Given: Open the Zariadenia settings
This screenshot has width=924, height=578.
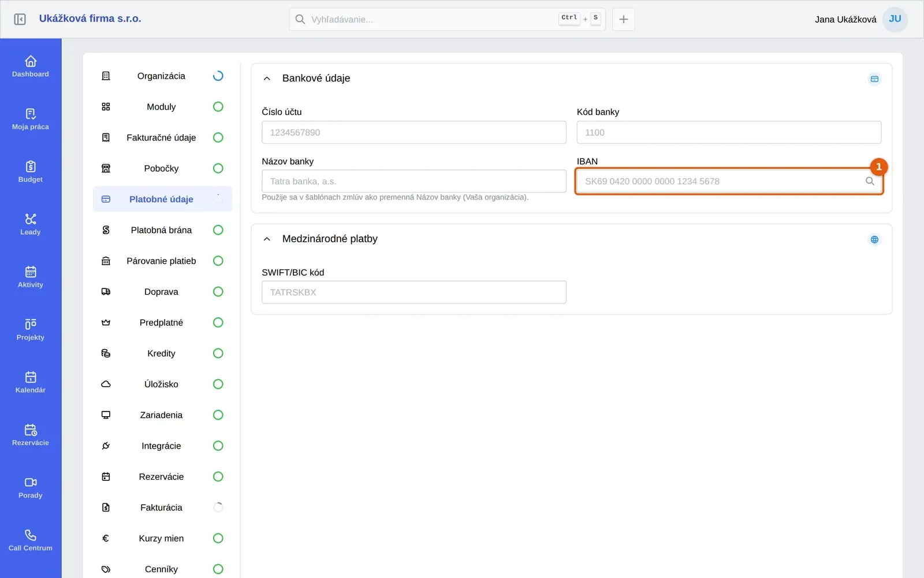Looking at the screenshot, I should (162, 415).
